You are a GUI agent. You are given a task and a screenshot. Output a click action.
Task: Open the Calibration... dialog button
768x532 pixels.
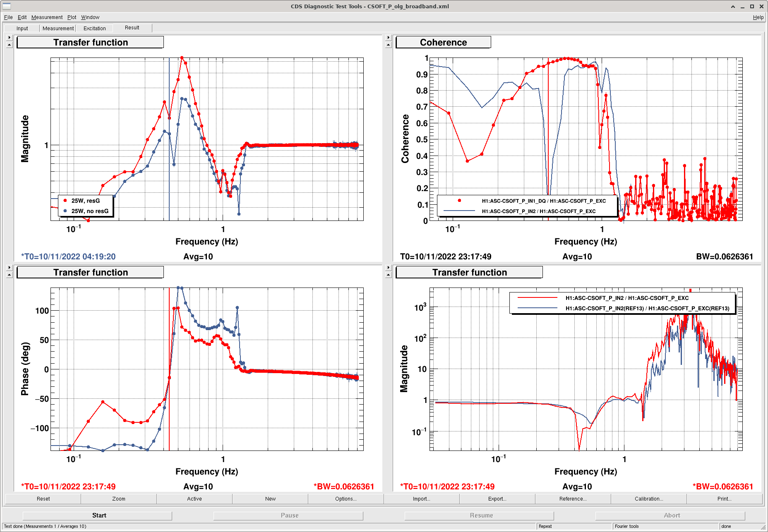(x=648, y=499)
